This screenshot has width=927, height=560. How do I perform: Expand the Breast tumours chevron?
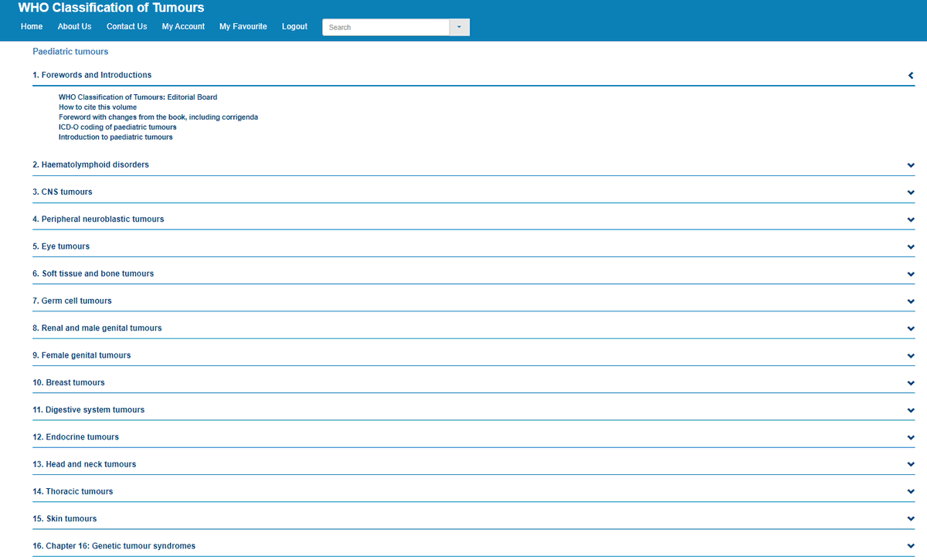[911, 383]
